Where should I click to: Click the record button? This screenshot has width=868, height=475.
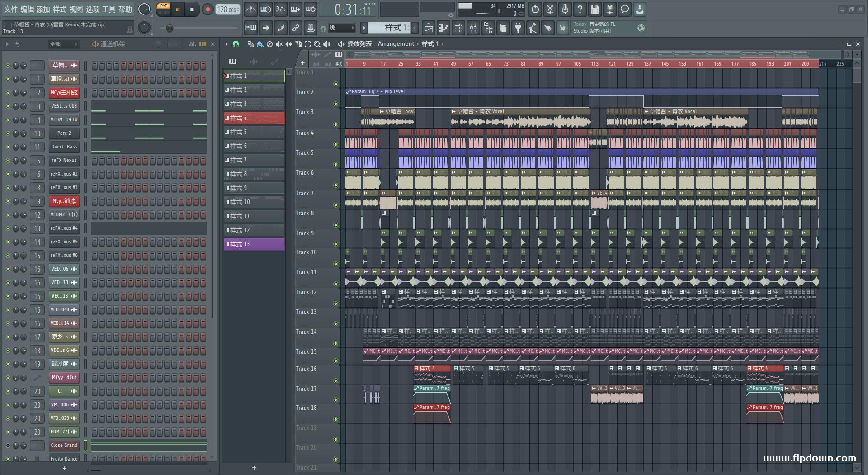point(208,9)
